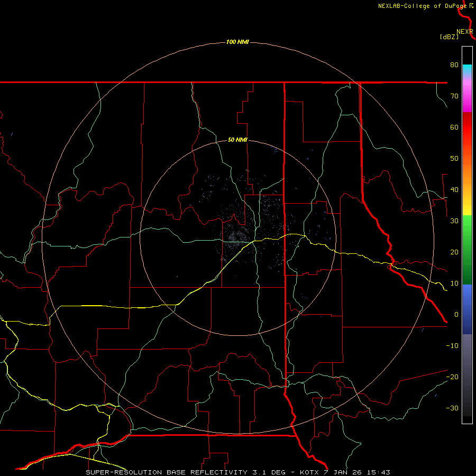Click the 40 dBZ scale value
Image resolution: width=476 pixels, height=476 pixels.
coord(454,190)
